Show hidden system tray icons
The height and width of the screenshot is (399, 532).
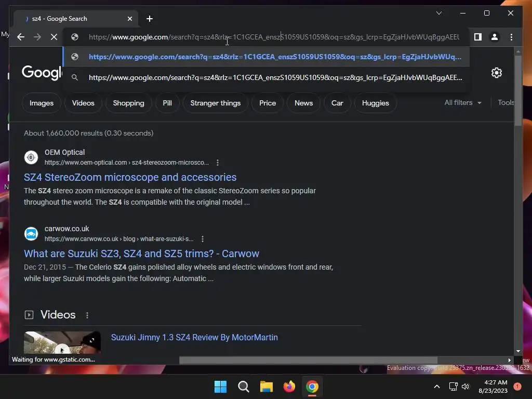[436, 387]
